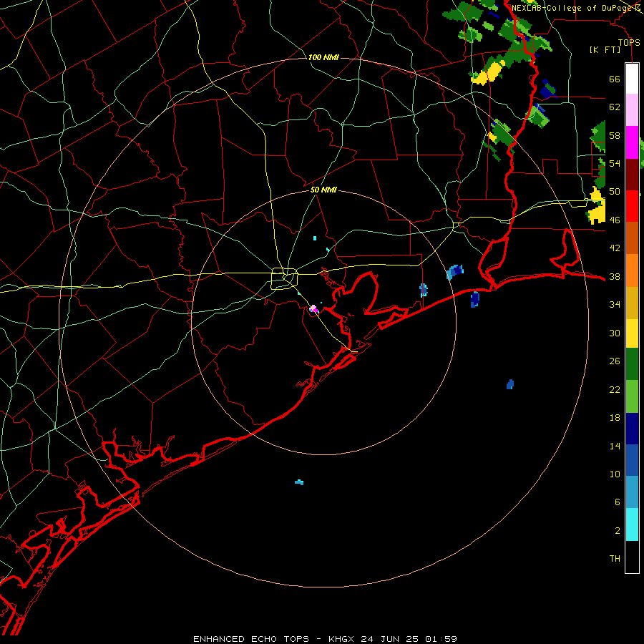Click the magenta legend swatch
The width and height of the screenshot is (644, 644).
pyautogui.click(x=632, y=142)
